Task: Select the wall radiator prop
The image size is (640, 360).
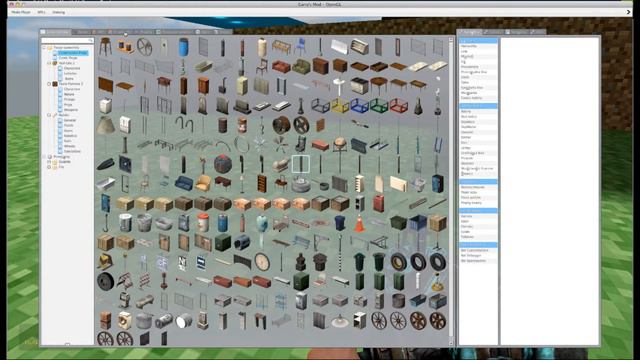Action: 340,183
